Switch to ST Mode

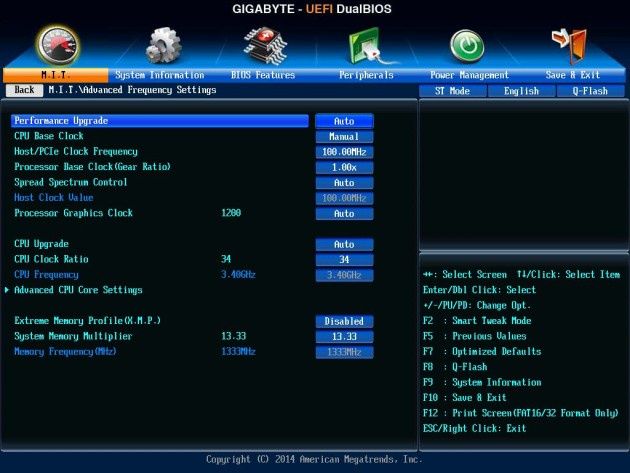click(x=452, y=91)
